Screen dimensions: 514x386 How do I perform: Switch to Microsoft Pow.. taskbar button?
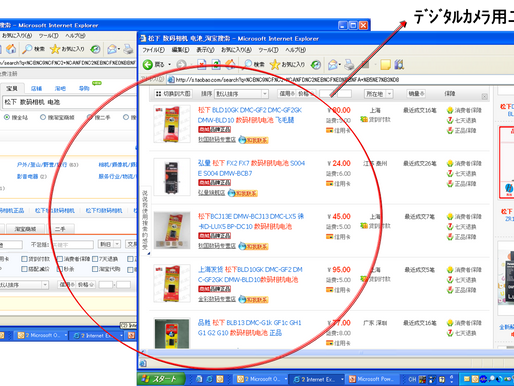372,379
